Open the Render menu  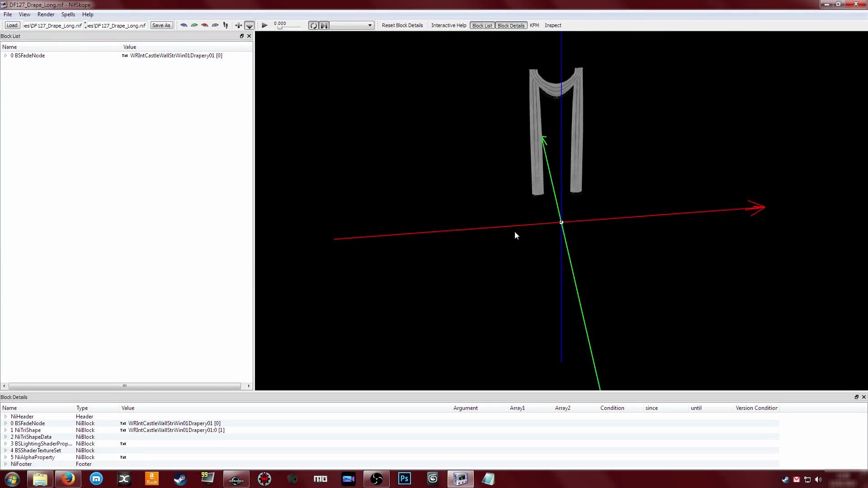click(x=46, y=14)
